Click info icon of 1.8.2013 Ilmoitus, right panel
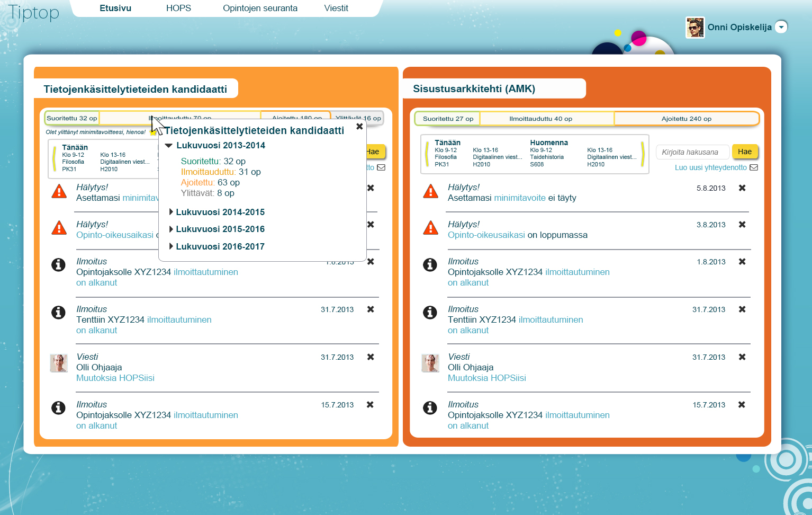Viewport: 812px width, 515px height. pos(430,264)
